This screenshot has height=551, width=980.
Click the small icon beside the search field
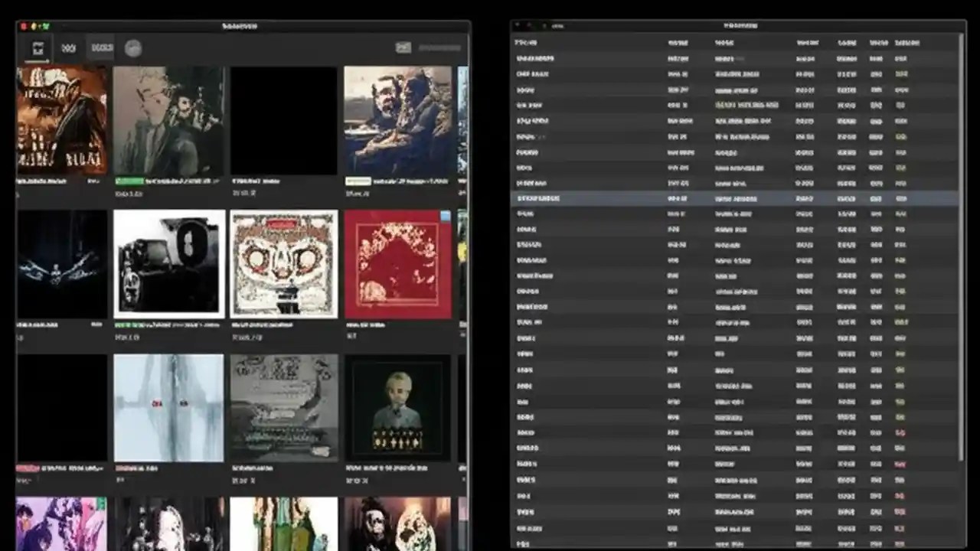(403, 47)
